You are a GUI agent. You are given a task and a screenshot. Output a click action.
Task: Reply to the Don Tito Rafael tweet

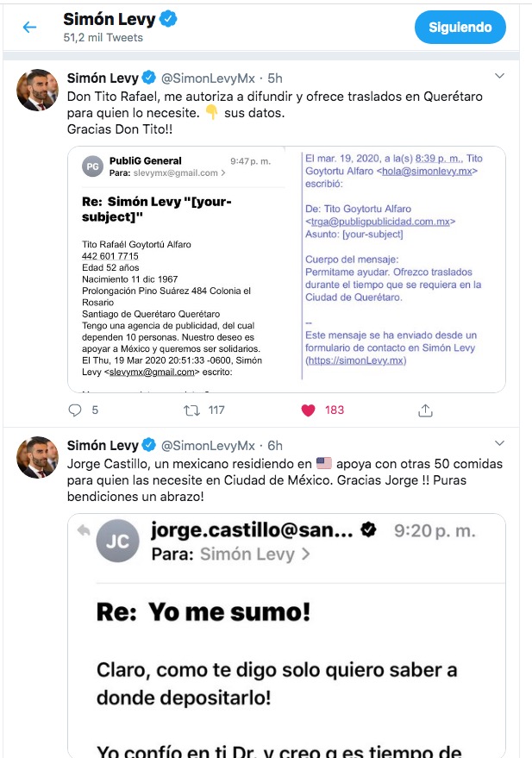(x=74, y=410)
